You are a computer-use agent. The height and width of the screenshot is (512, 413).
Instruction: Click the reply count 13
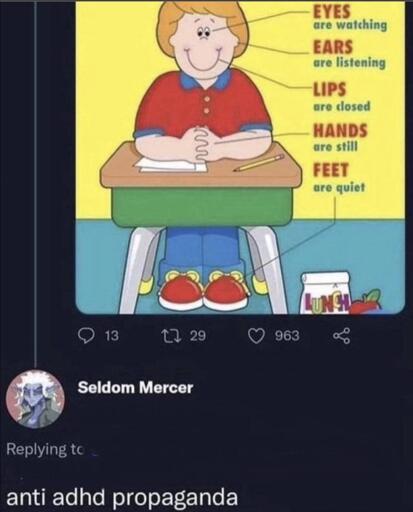click(112, 336)
